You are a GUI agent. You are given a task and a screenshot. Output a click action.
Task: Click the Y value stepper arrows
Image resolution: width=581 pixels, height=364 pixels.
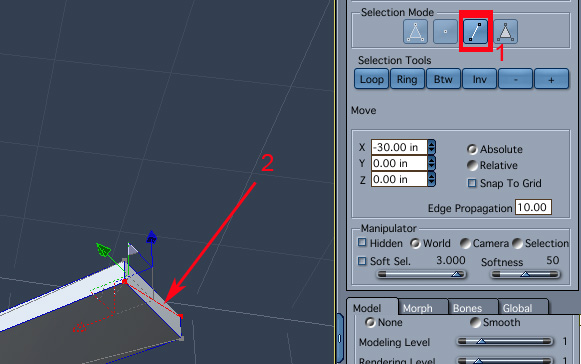pyautogui.click(x=431, y=163)
